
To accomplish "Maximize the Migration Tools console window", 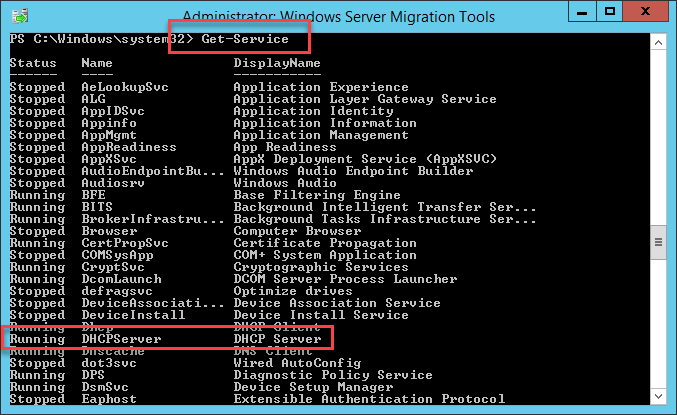I will point(610,11).
